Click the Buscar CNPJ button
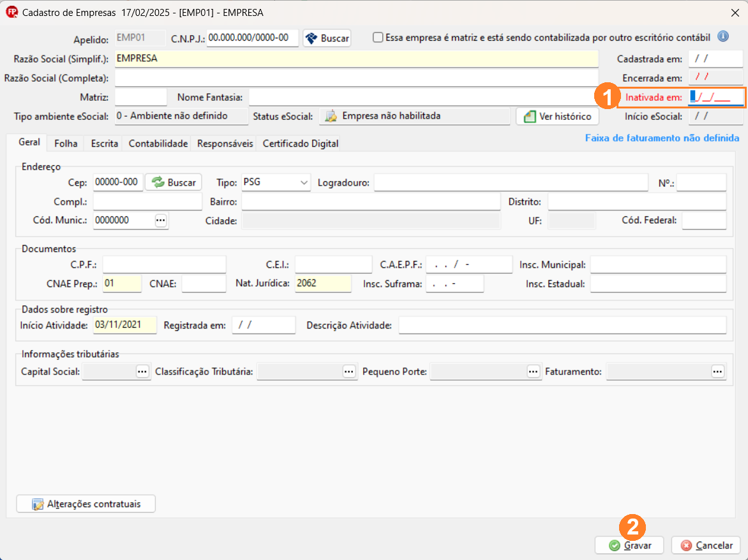The height and width of the screenshot is (560, 748). tap(327, 38)
